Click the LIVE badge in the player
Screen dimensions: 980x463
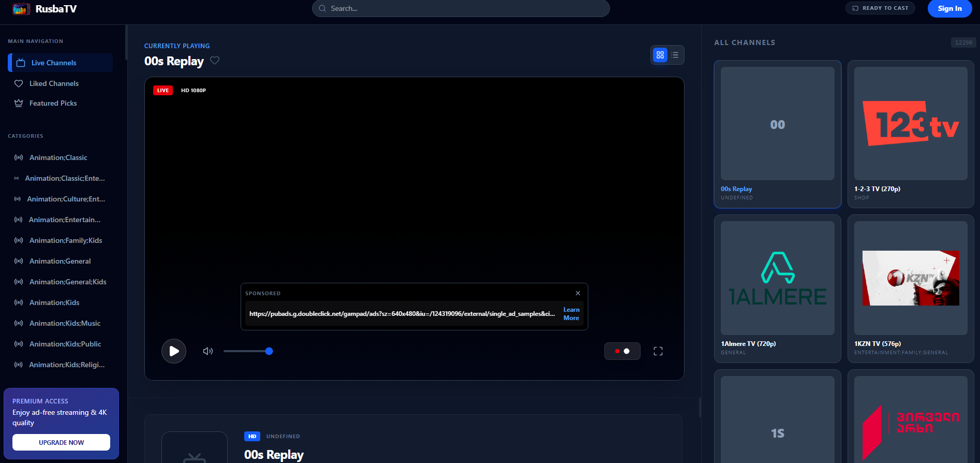[163, 90]
